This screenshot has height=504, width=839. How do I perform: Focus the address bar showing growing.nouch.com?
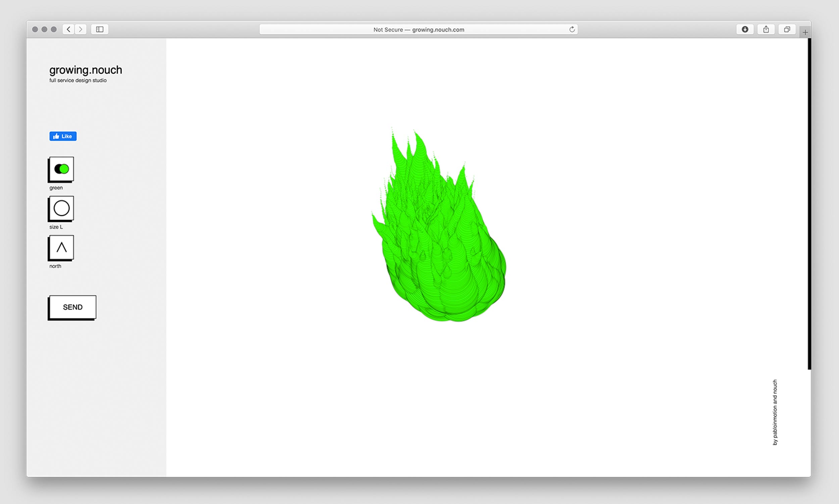coord(418,29)
